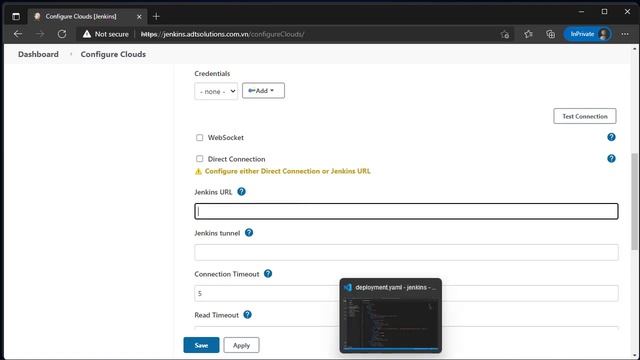Image resolution: width=640 pixels, height=360 pixels.
Task: Add this page to favorites
Action: pos(505,34)
